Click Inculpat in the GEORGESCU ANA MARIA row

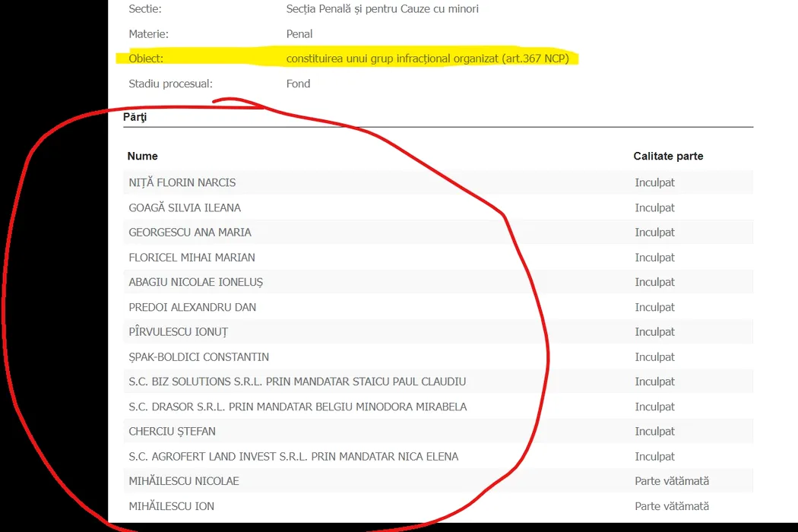pyautogui.click(x=654, y=232)
